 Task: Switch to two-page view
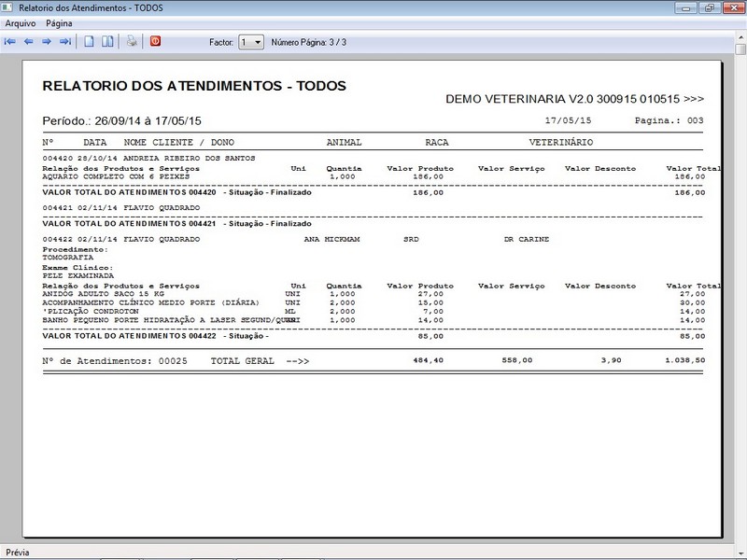point(108,42)
